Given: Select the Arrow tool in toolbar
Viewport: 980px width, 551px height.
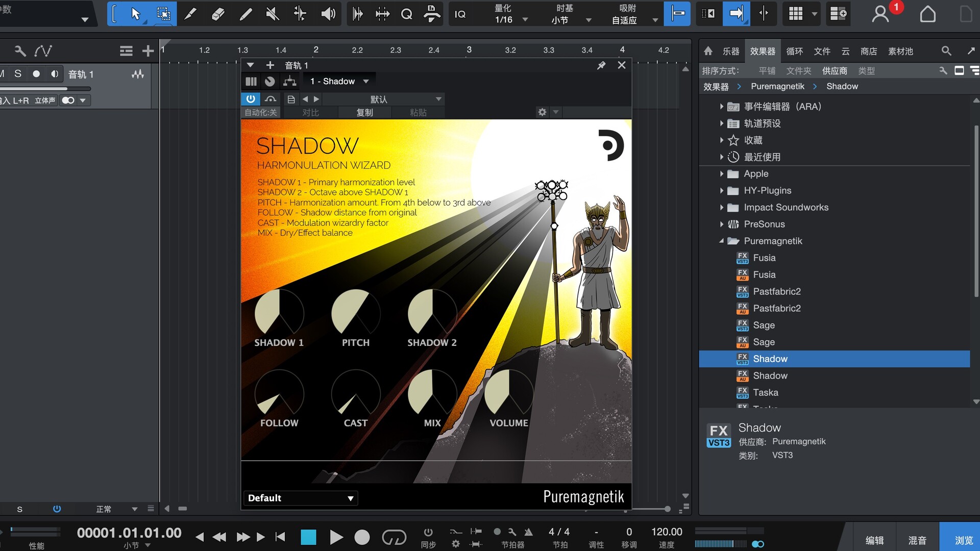Looking at the screenshot, I should pos(135,14).
